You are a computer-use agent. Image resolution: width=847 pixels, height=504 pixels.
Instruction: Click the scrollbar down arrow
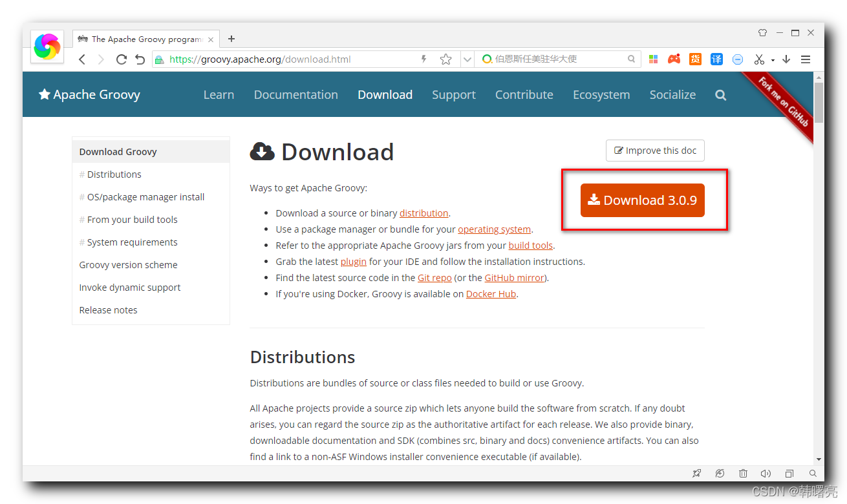[x=819, y=459]
